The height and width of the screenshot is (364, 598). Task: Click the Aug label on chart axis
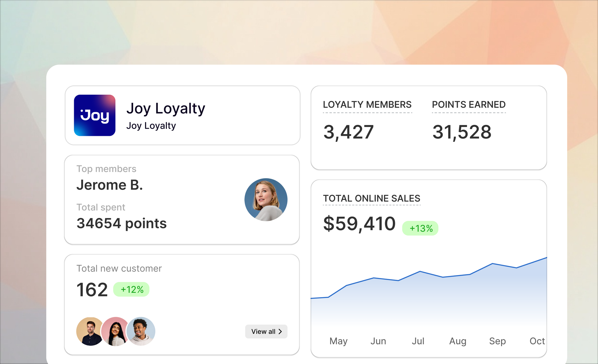click(x=457, y=341)
